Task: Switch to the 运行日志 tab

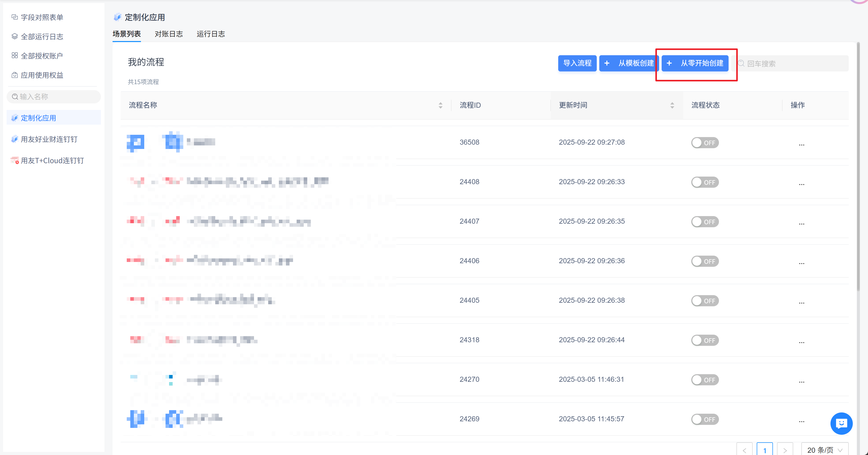Action: pos(211,34)
